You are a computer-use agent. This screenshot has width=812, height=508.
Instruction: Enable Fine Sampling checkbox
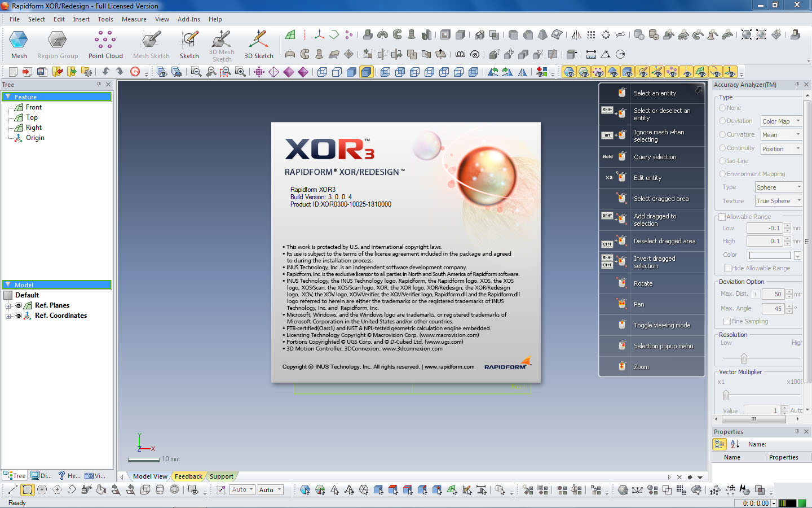coord(727,321)
